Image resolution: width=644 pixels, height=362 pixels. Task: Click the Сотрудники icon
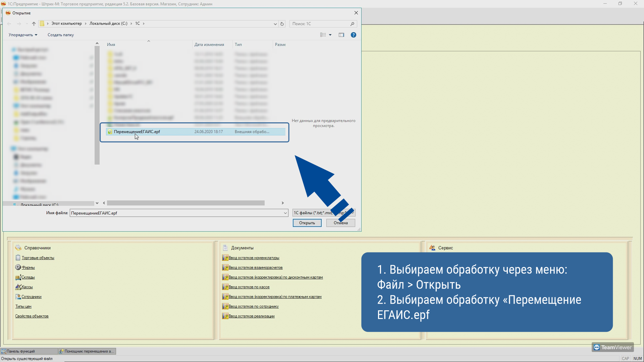[x=18, y=297]
